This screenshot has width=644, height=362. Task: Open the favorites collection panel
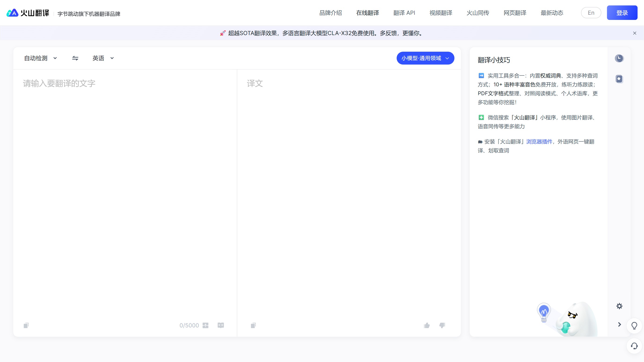[x=619, y=79]
